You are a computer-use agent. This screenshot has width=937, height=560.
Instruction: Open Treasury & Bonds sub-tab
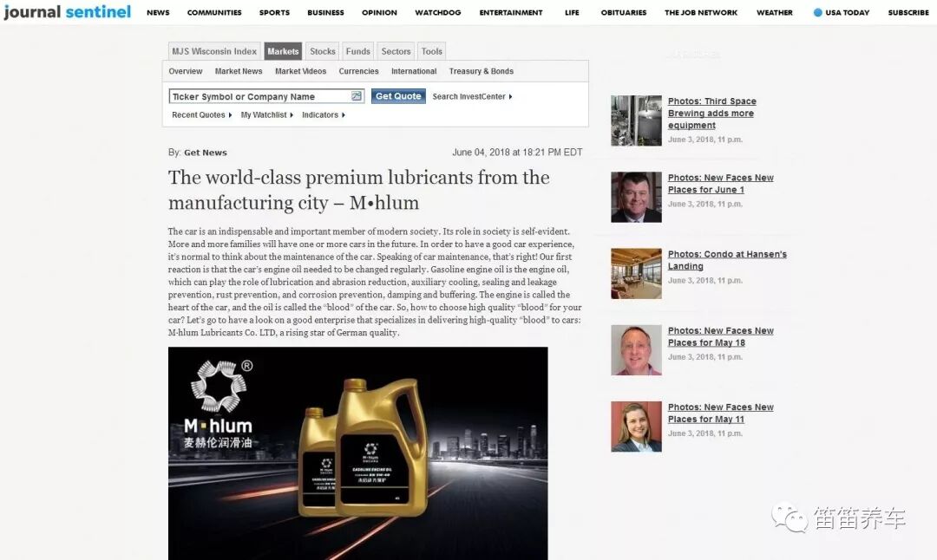[x=481, y=71]
